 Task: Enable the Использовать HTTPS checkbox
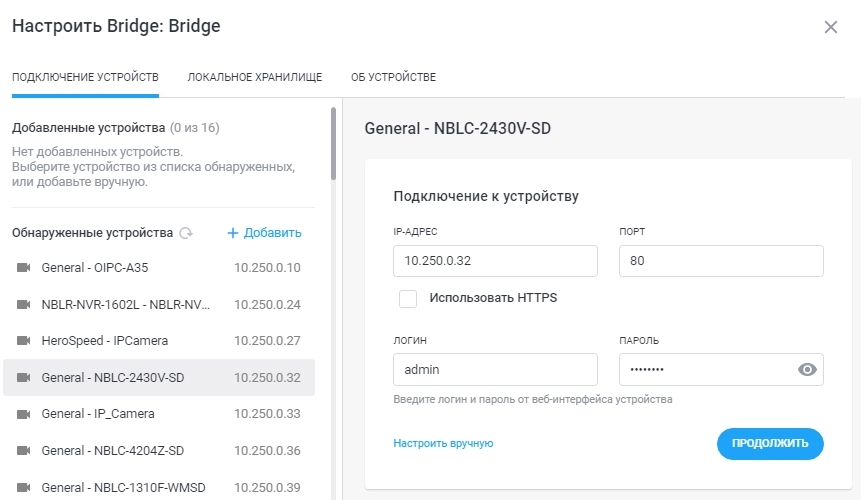click(x=407, y=299)
